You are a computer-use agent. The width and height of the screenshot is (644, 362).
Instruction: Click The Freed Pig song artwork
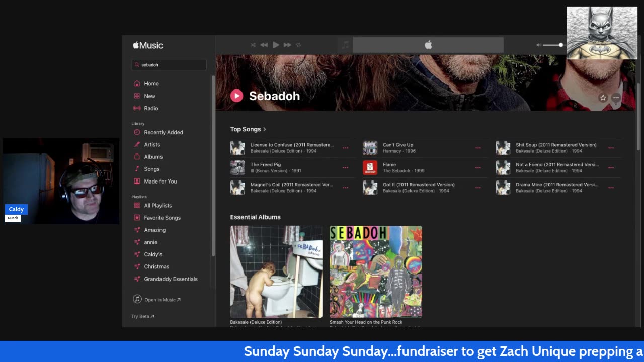point(237,168)
